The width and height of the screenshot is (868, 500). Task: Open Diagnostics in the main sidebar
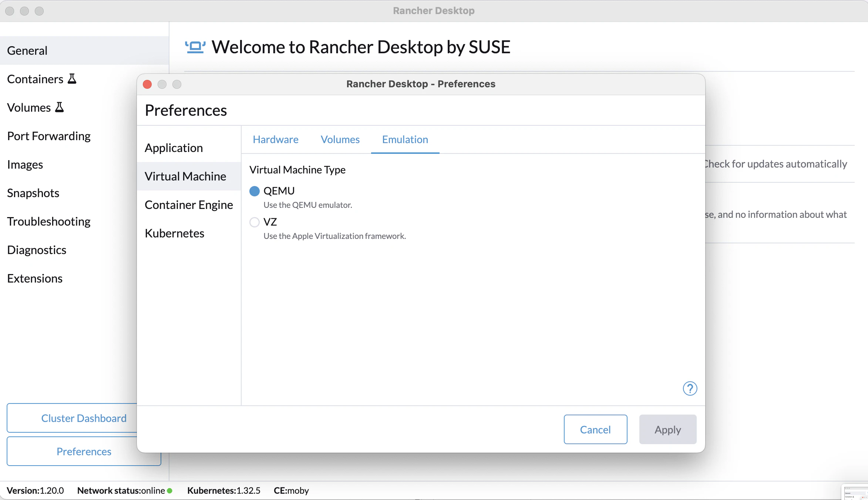coord(68,250)
